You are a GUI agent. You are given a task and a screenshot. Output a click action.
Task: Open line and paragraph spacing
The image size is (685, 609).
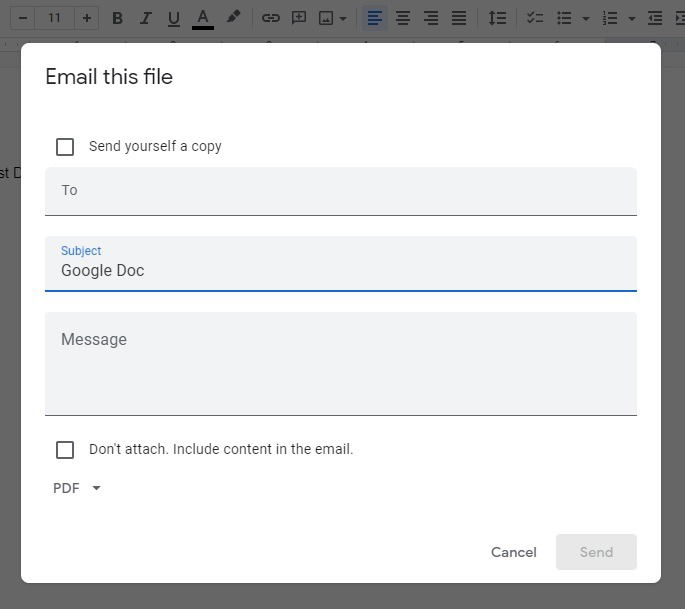click(496, 18)
